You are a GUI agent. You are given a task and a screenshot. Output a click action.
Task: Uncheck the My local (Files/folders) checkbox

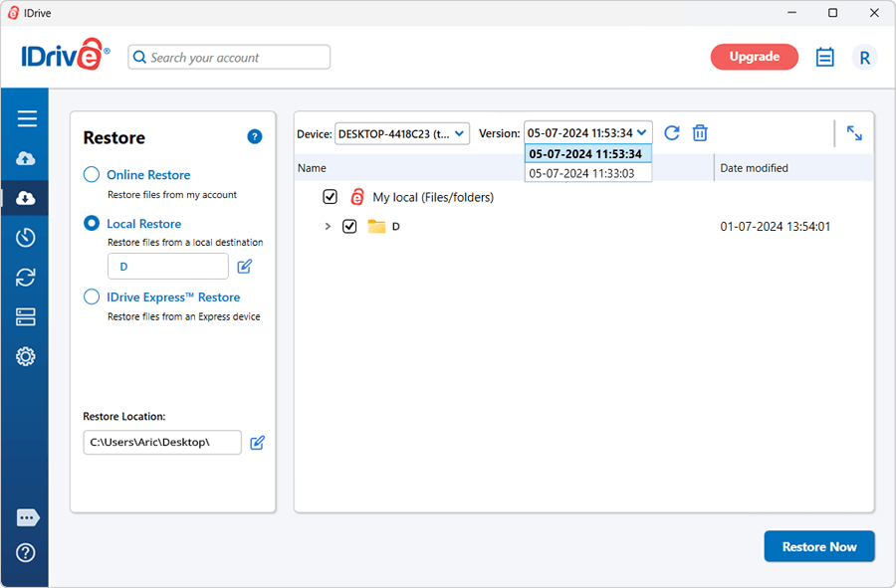[330, 197]
